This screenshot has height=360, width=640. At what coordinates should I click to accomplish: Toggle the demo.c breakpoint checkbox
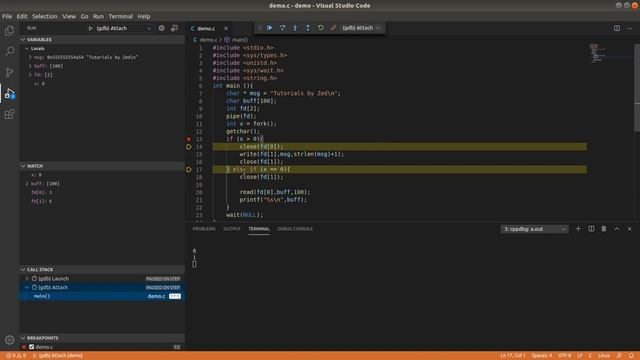tap(31, 347)
